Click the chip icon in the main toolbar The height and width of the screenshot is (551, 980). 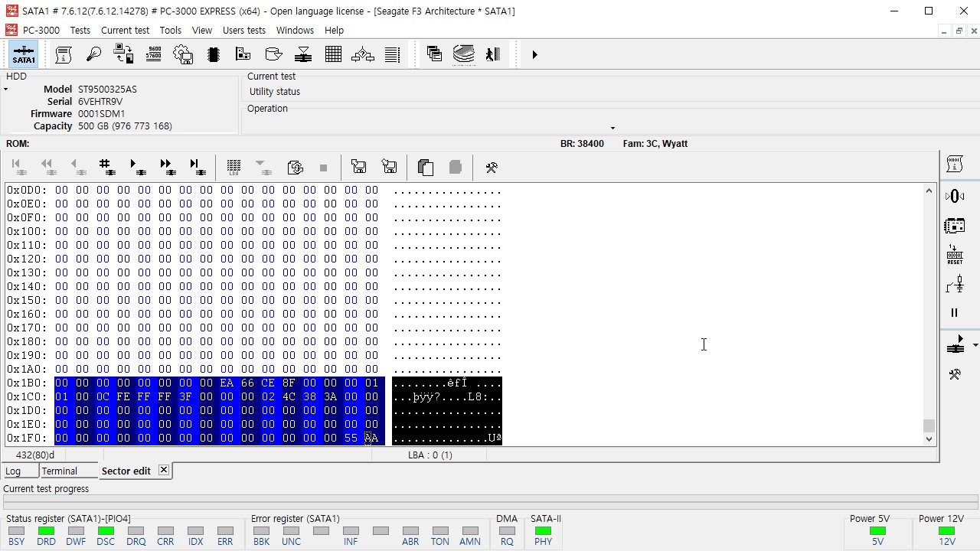click(214, 54)
